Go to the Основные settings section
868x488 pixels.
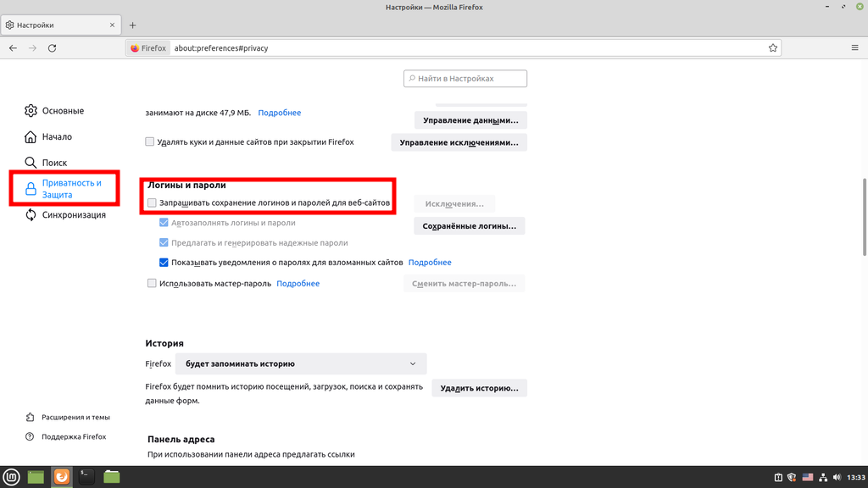[x=63, y=111]
